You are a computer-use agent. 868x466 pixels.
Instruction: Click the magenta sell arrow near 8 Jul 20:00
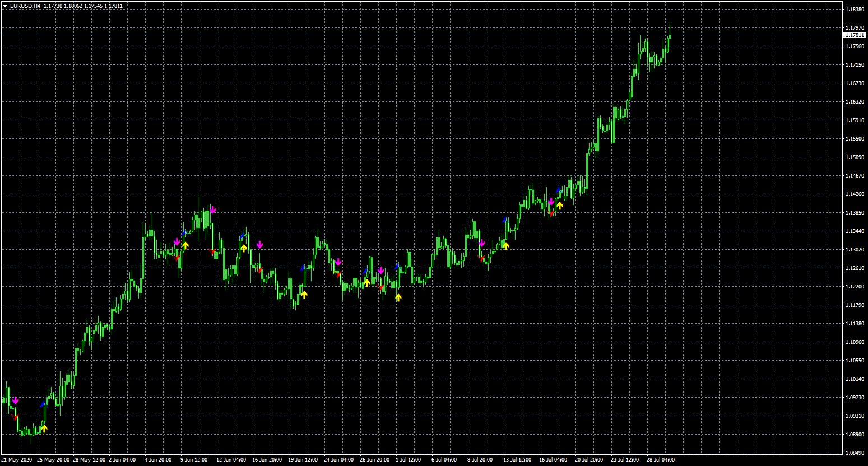coord(481,243)
